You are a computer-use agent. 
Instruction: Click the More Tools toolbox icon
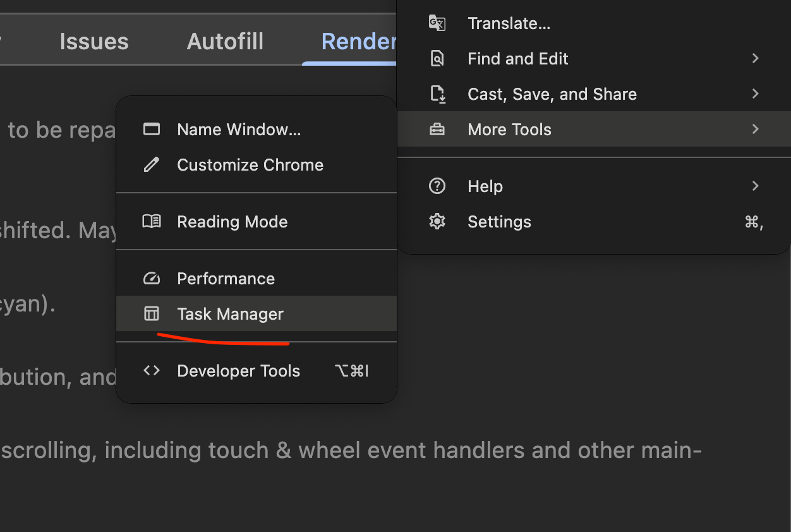coord(437,130)
